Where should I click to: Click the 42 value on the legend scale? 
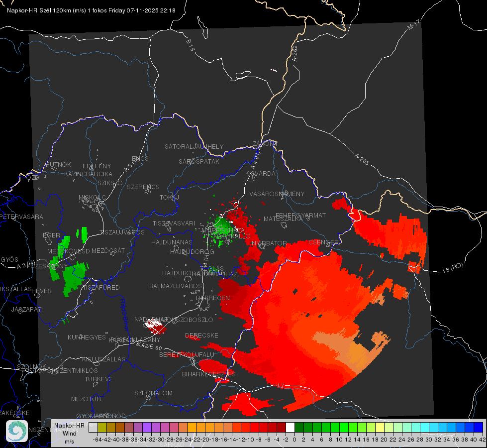[483, 440]
